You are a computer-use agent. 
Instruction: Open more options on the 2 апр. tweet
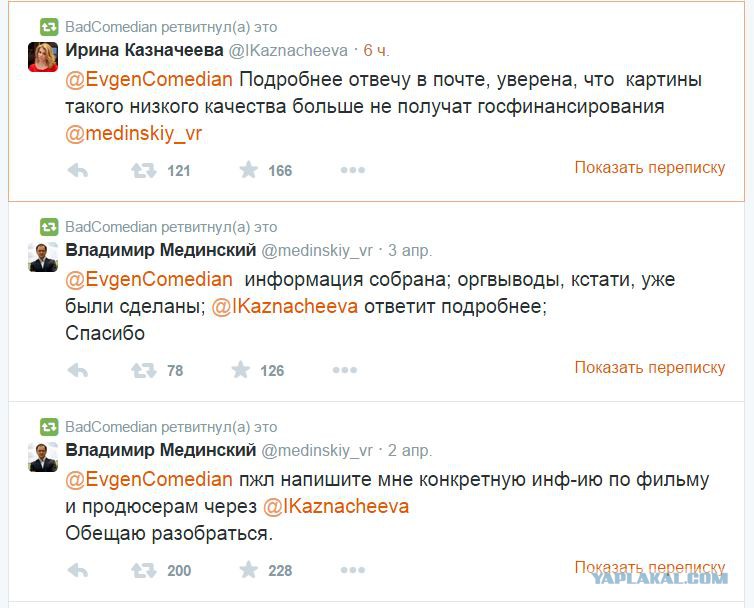(352, 570)
